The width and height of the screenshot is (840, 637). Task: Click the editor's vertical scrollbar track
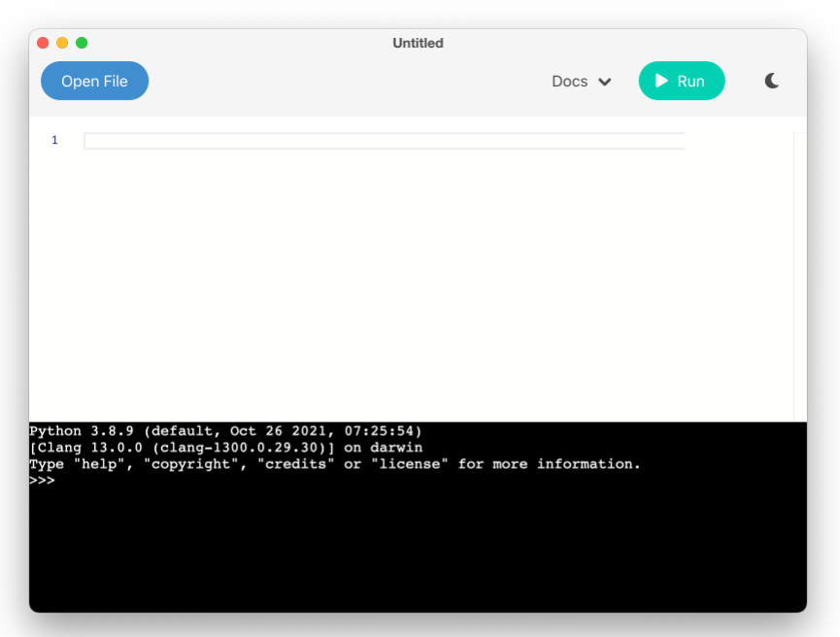[800, 277]
